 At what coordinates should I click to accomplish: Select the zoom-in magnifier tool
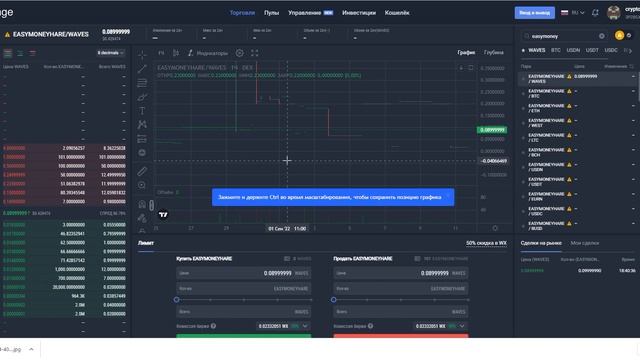click(142, 185)
